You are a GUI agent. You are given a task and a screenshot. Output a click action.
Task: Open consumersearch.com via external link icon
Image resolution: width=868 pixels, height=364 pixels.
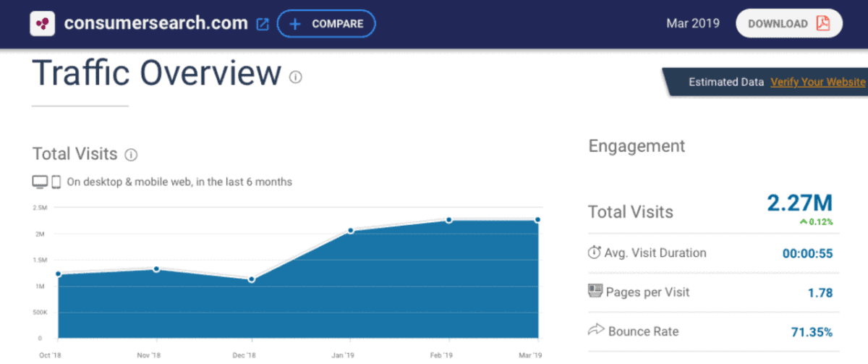coord(263,24)
